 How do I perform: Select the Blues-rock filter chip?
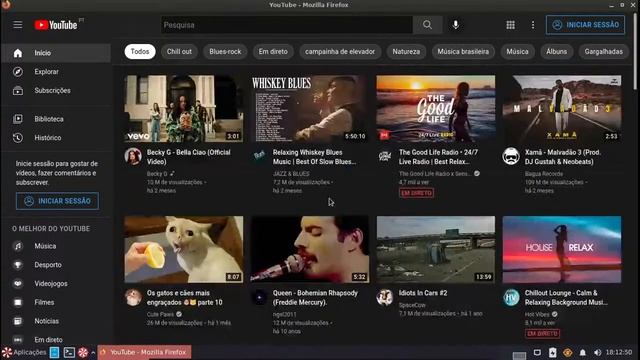point(225,52)
